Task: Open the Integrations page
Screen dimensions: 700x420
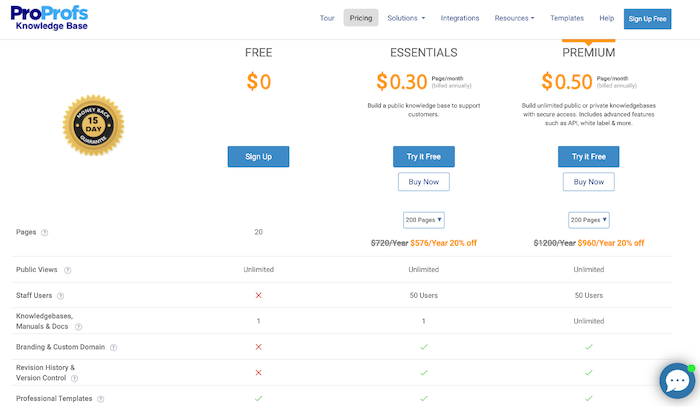Action: (460, 18)
